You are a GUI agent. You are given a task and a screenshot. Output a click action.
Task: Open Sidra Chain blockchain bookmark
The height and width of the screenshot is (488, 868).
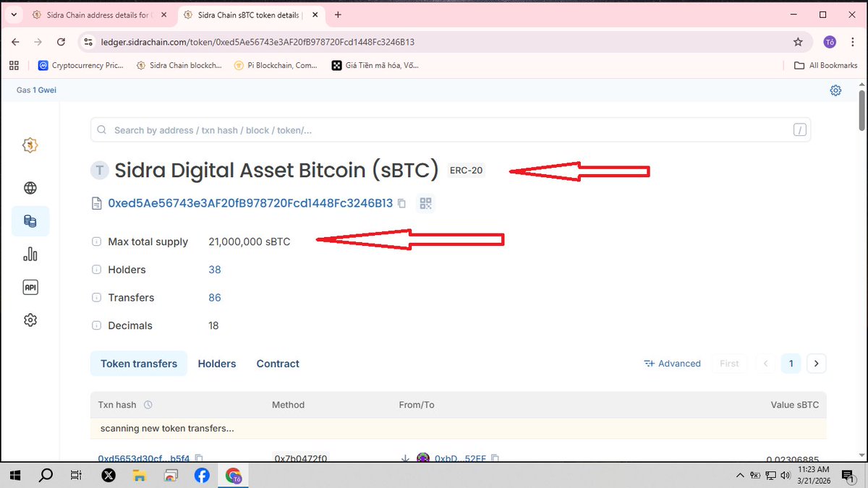(179, 65)
